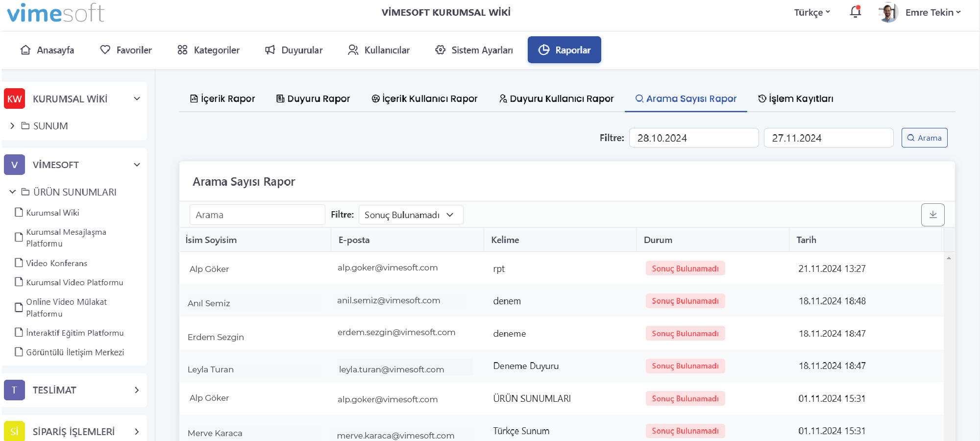Open Online Video Mülakat Platformu document
Image resolution: width=980 pixels, height=441 pixels.
(x=61, y=308)
